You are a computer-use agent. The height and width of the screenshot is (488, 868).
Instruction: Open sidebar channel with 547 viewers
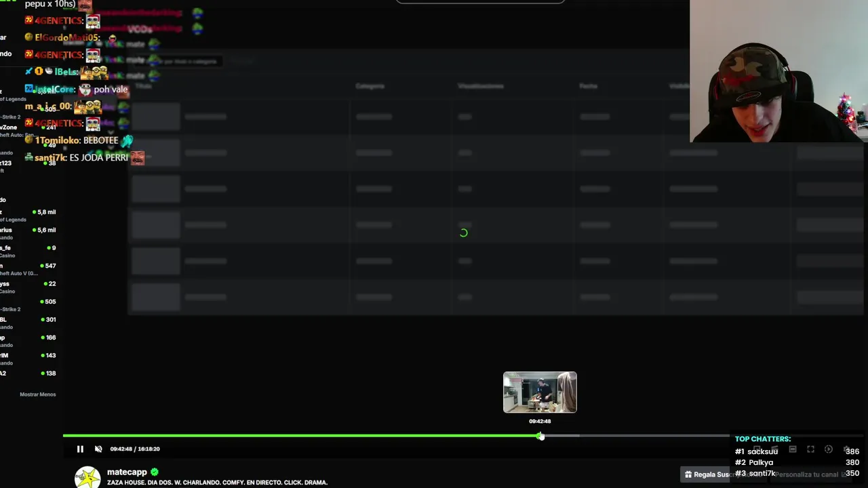[28, 269]
